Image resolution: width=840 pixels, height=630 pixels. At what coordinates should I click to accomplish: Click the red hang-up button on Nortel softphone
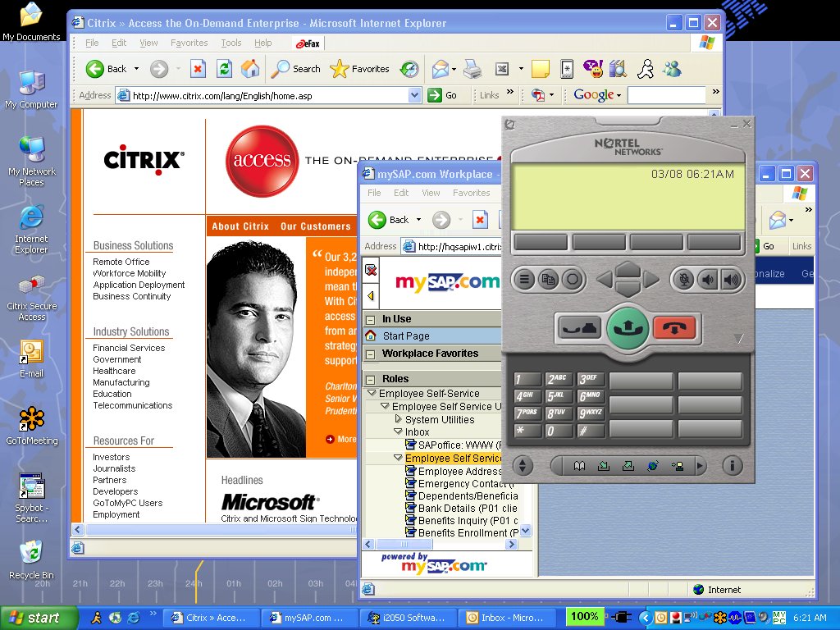674,327
